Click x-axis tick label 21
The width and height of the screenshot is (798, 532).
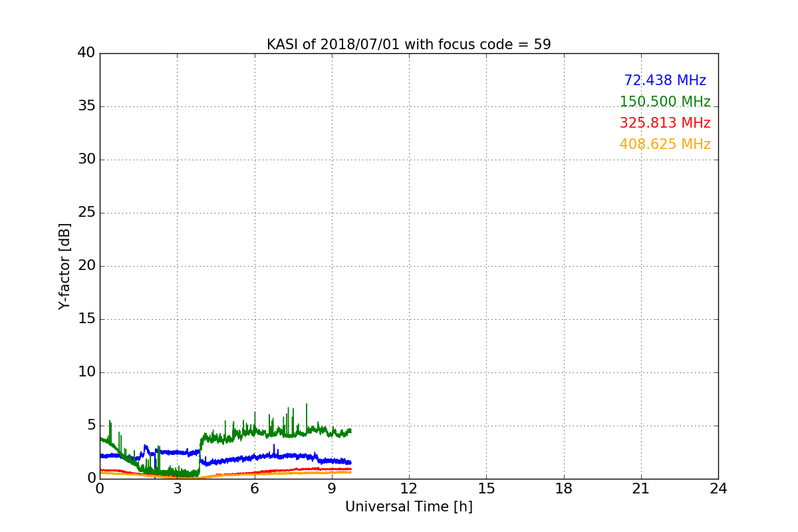pyautogui.click(x=641, y=489)
